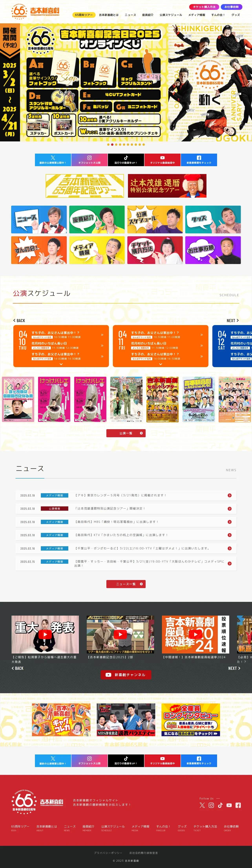This screenshot has width=252, height=868.
Task: Open すんの会！ in the header navigation
Action: pos(218,15)
